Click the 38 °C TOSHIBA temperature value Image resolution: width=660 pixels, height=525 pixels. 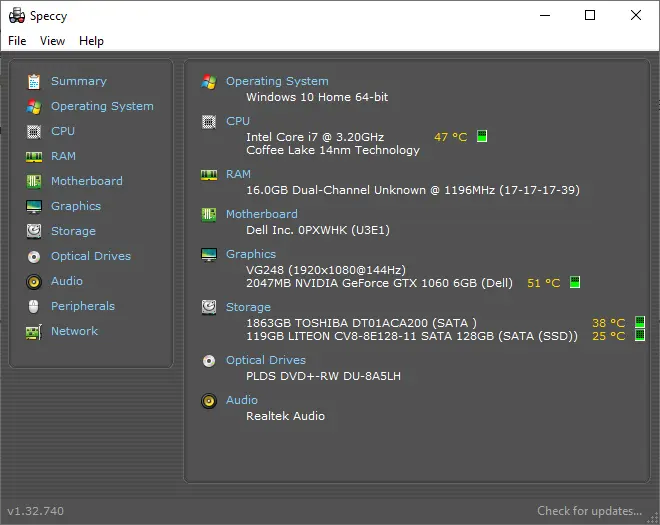(x=609, y=323)
